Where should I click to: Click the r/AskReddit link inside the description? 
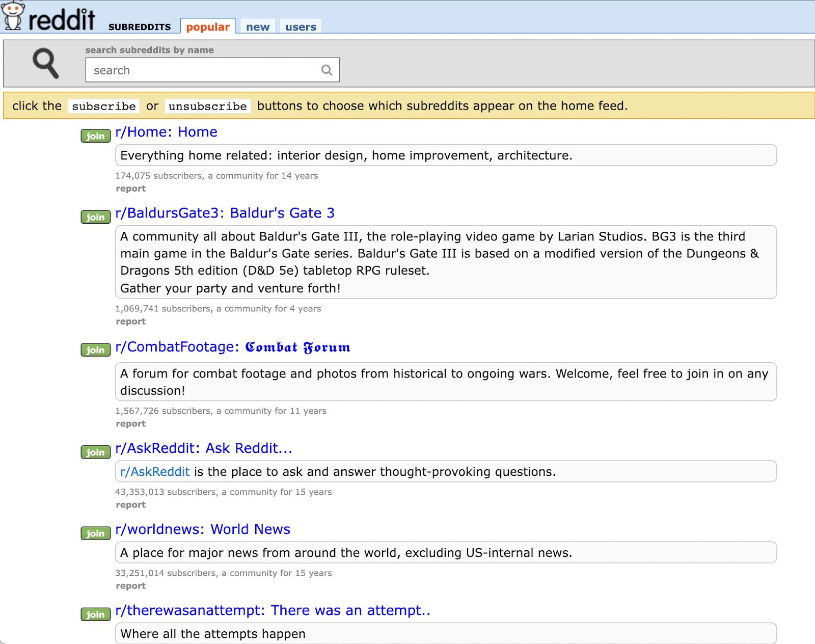click(155, 472)
